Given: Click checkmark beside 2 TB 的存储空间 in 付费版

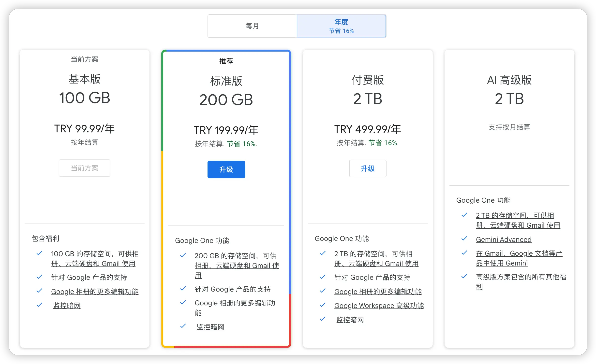Looking at the screenshot, I should (x=323, y=253).
